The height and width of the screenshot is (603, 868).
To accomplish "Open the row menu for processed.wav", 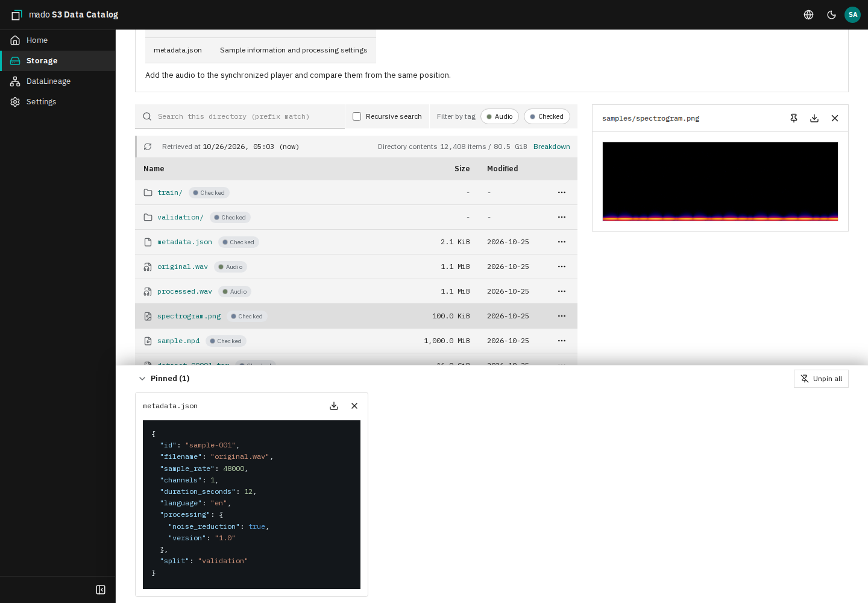I will click(562, 291).
